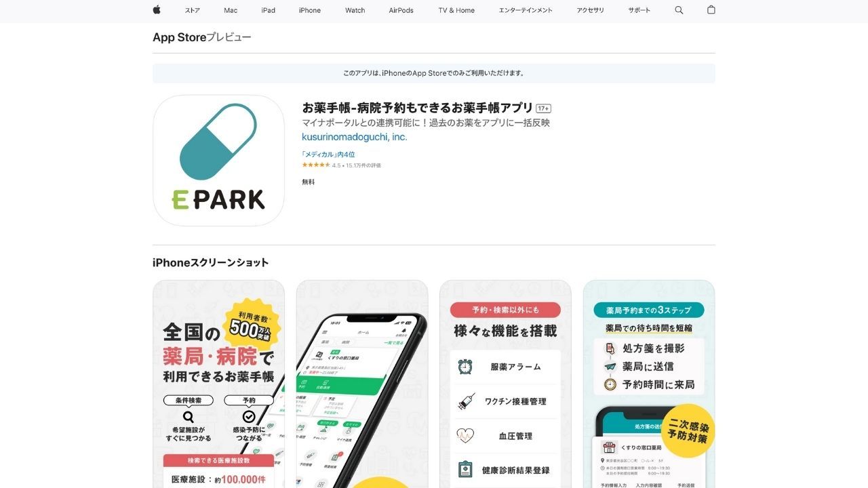Click the 4.5 • 15.1万件の評価 text
868x488 pixels.
point(357,165)
